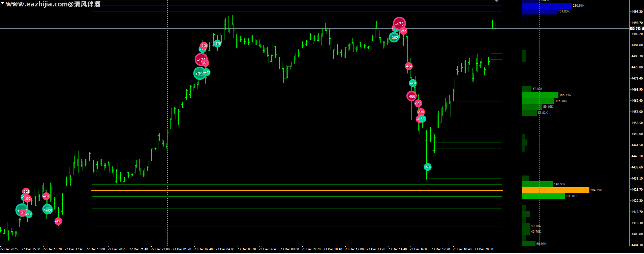
Task: Open the chart symbol dropdown triangle
Action: [3, 3]
